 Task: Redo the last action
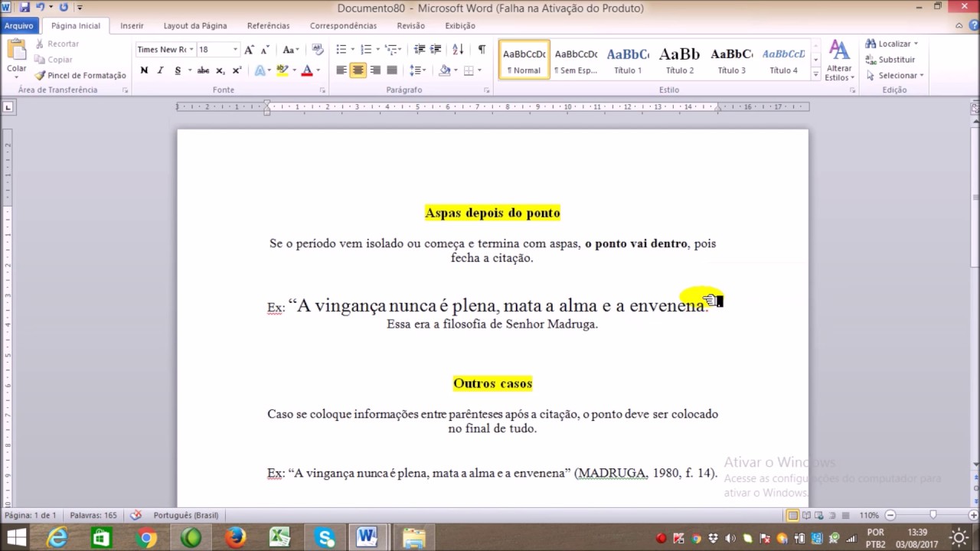[64, 8]
